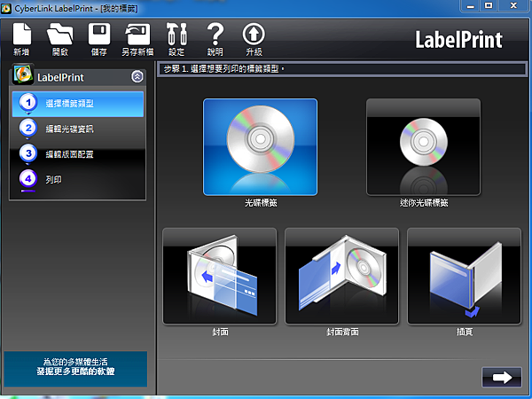The height and width of the screenshot is (399, 532).
Task: Close the LabelPrint window
Action: click(513, 6)
